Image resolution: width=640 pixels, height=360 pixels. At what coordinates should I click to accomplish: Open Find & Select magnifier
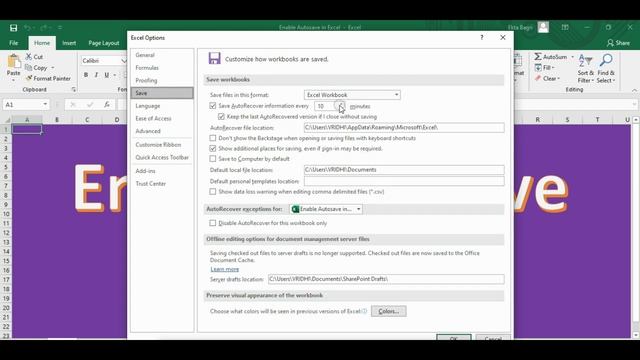coord(606,69)
